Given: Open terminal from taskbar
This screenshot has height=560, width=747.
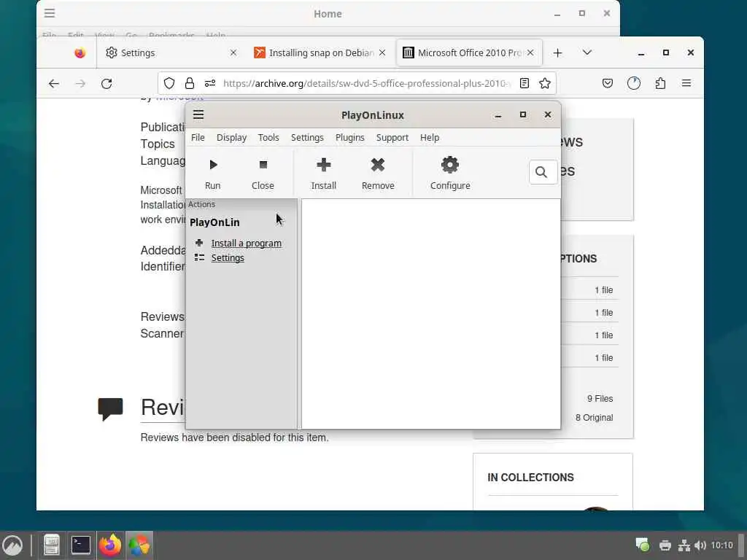Looking at the screenshot, I should [x=81, y=545].
